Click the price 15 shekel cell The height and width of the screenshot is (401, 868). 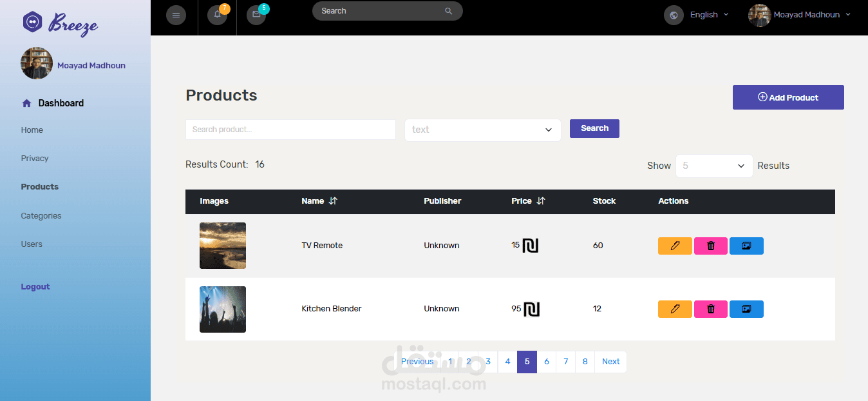(x=525, y=246)
